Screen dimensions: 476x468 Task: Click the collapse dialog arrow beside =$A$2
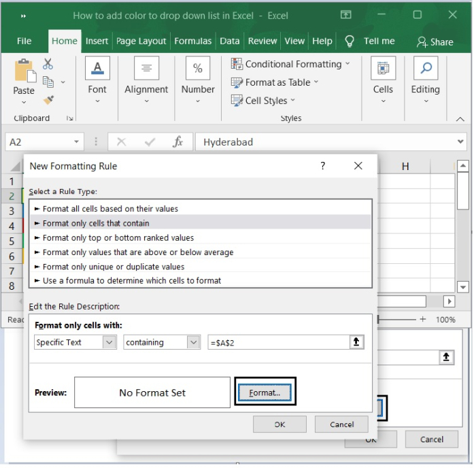pos(356,342)
